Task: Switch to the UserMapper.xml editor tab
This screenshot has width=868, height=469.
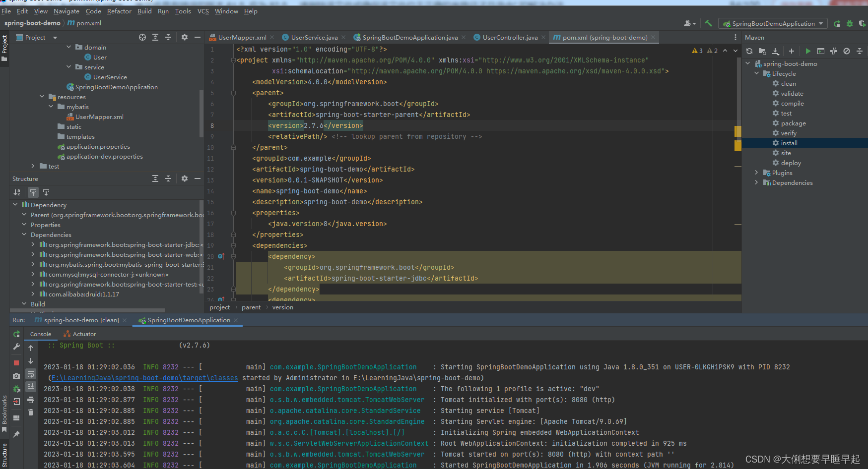Action: [x=242, y=37]
